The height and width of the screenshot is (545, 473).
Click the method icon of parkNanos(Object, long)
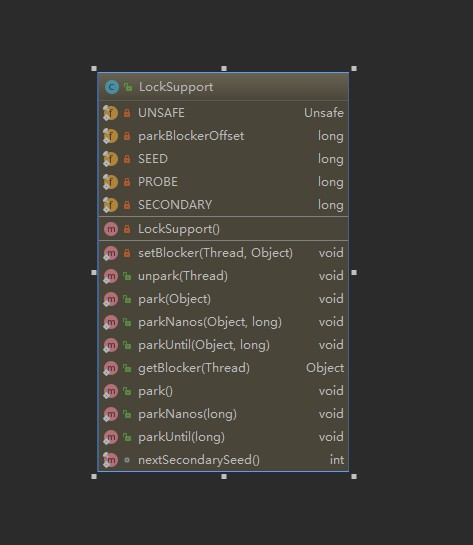pyautogui.click(x=111, y=322)
